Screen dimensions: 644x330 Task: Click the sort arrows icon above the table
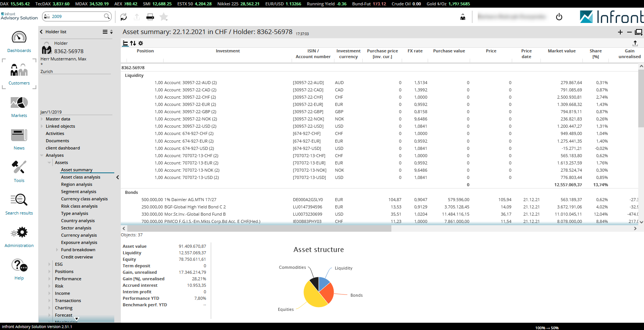pyautogui.click(x=133, y=43)
